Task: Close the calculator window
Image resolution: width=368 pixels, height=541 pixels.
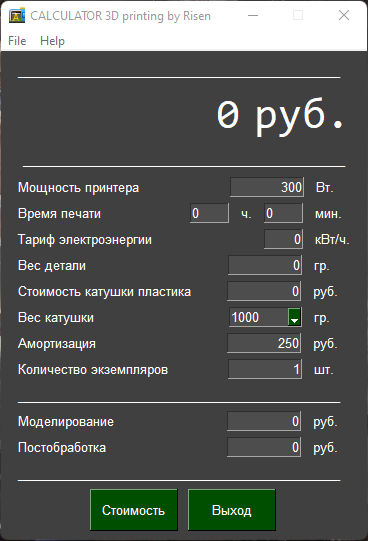Action: [344, 15]
